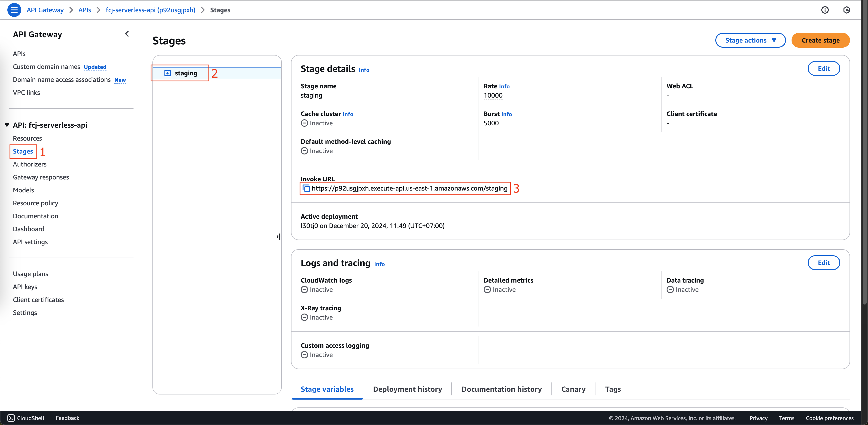Open Info link next to Rate
The width and height of the screenshot is (868, 425).
pos(504,86)
